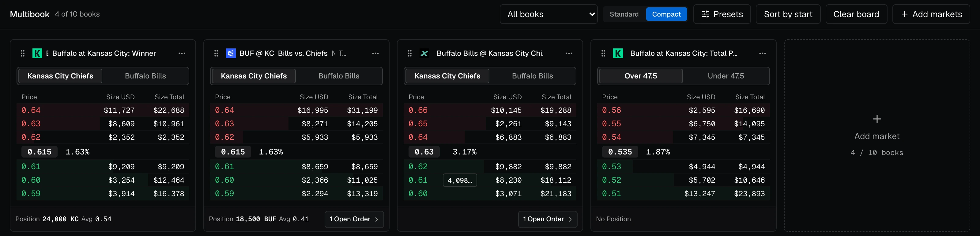This screenshot has height=236, width=980.
Task: Open the Presets menu
Action: tap(722, 14)
